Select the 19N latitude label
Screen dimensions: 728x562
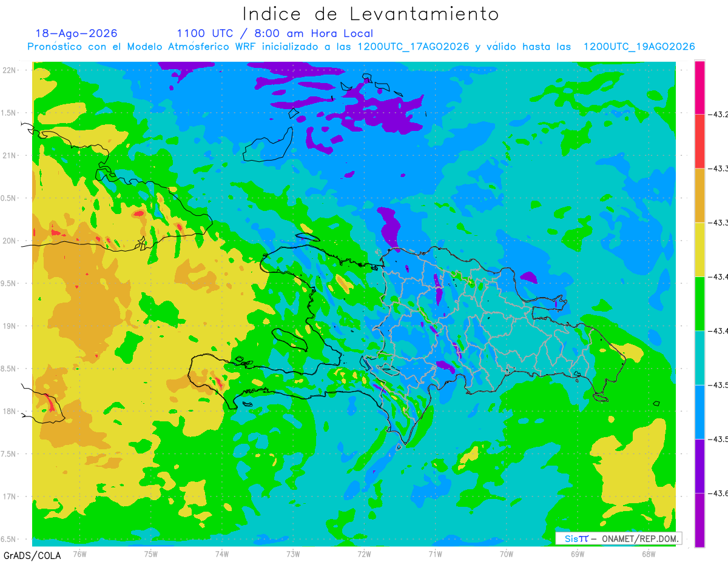tap(10, 326)
